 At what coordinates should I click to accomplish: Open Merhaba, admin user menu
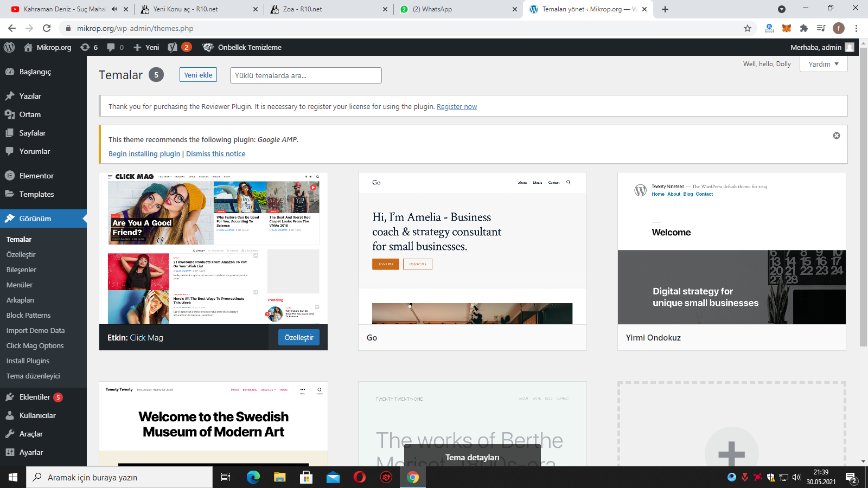tap(822, 47)
